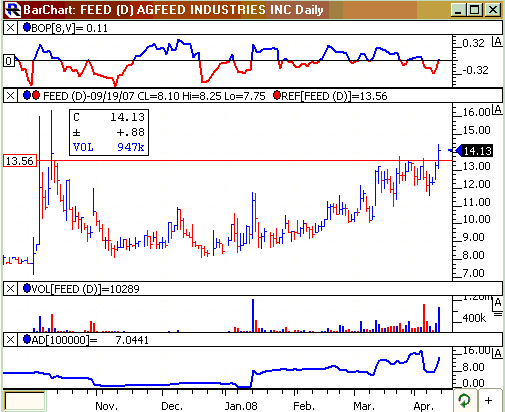Click the blue dot beside BOP[8,V]
The height and width of the screenshot is (412, 505).
(x=27, y=27)
